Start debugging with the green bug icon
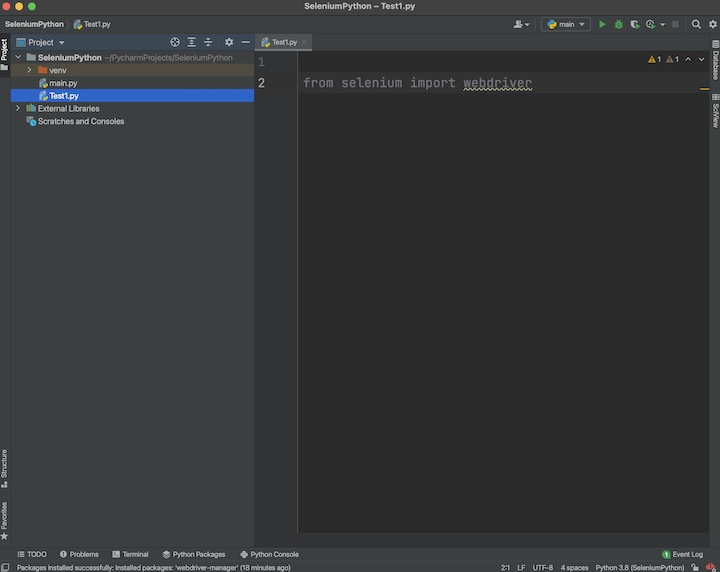 pos(618,24)
